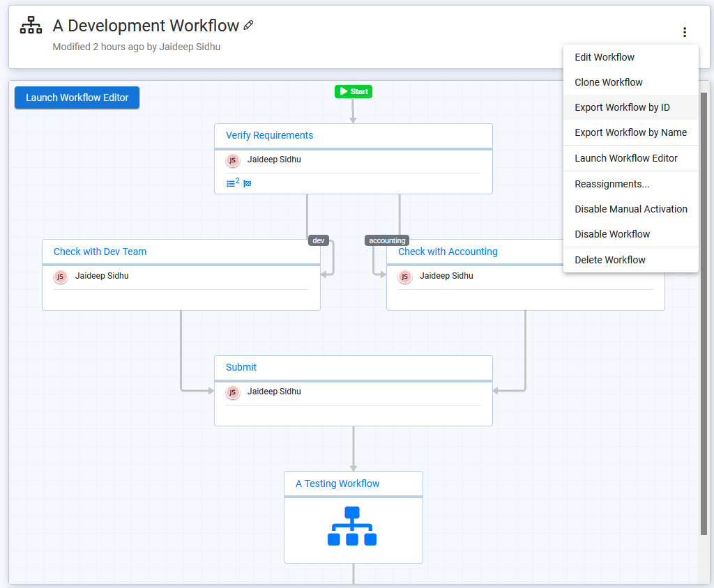The height and width of the screenshot is (588, 714).
Task: Open Reassignments... from the menu
Action: [630, 184]
